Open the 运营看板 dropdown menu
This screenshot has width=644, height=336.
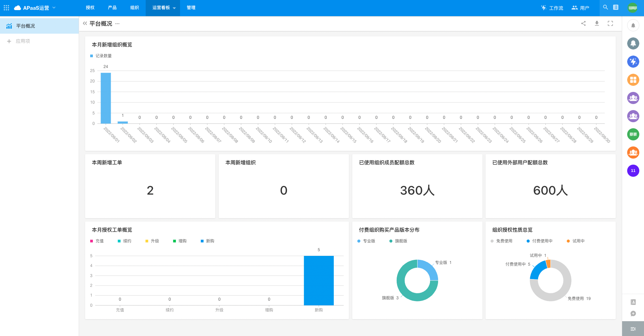coord(164,8)
